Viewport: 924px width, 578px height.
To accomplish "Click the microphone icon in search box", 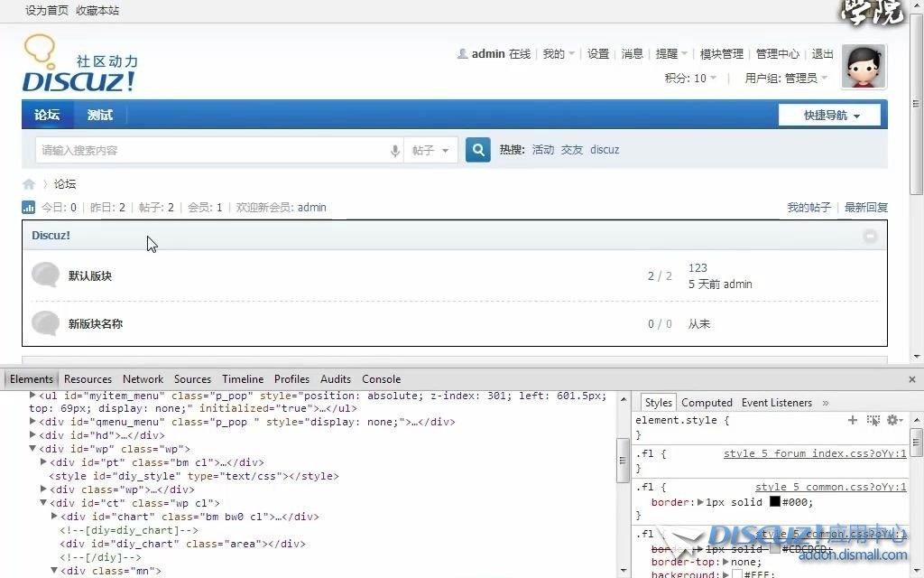I will pyautogui.click(x=395, y=151).
